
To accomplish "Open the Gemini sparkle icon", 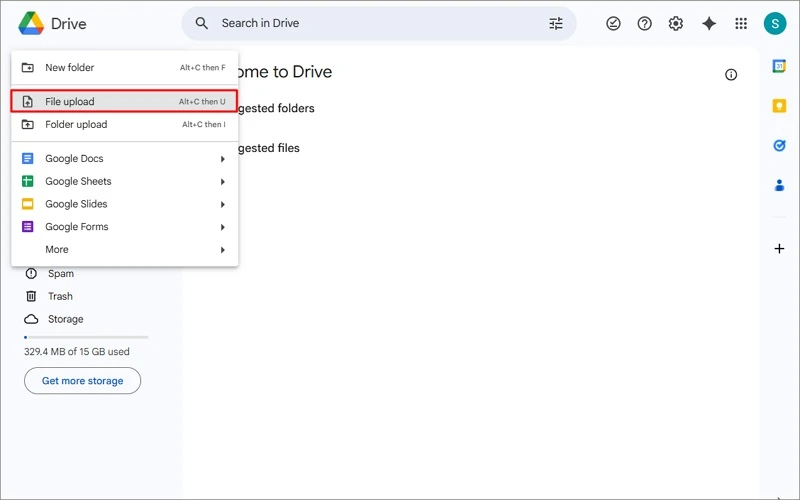I will pyautogui.click(x=709, y=23).
